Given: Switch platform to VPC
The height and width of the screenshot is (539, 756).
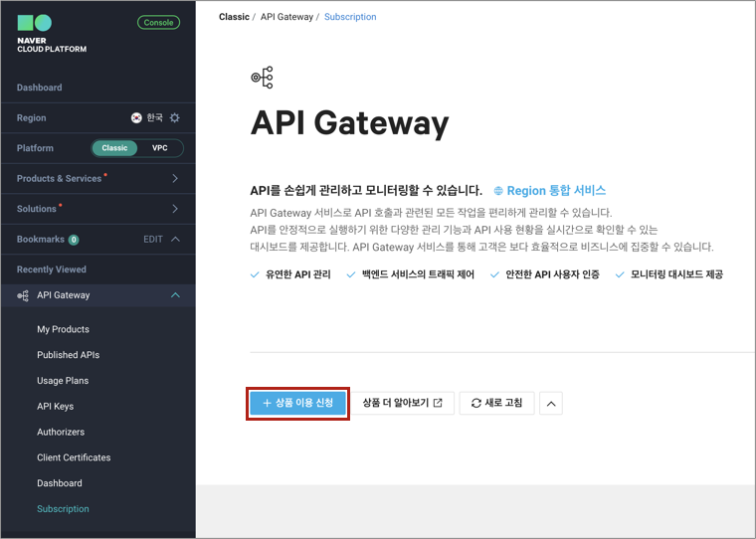Looking at the screenshot, I should pyautogui.click(x=159, y=148).
